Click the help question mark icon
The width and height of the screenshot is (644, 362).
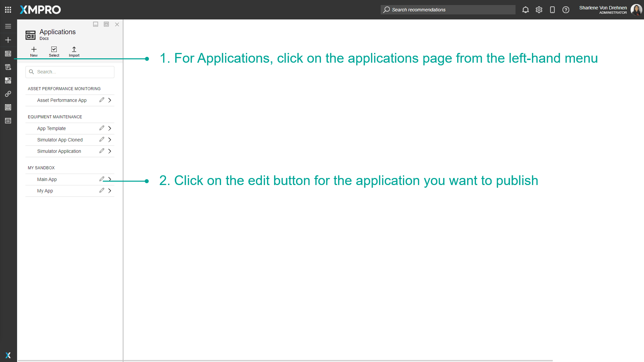coord(566,10)
